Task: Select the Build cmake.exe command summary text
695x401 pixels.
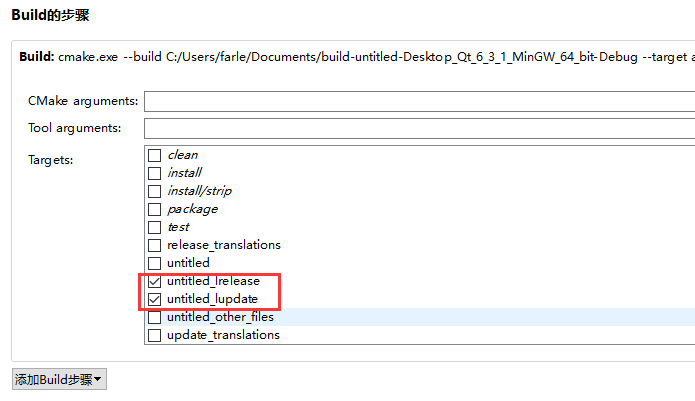Action: click(x=357, y=57)
